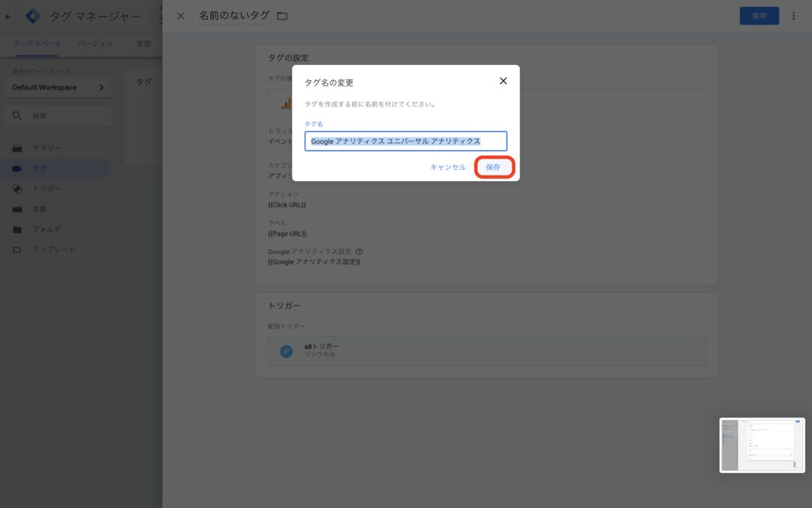Click the Triggers circle icon
The width and height of the screenshot is (812, 508).
click(17, 189)
